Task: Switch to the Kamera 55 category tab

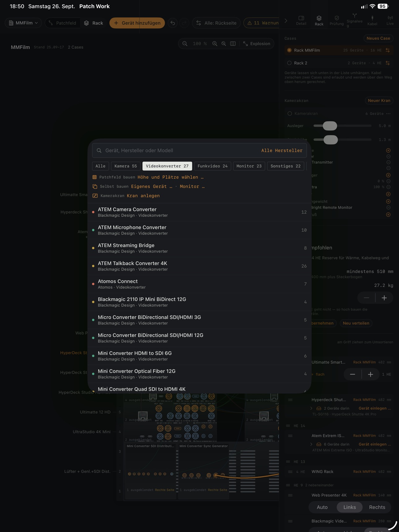Action: [126, 166]
